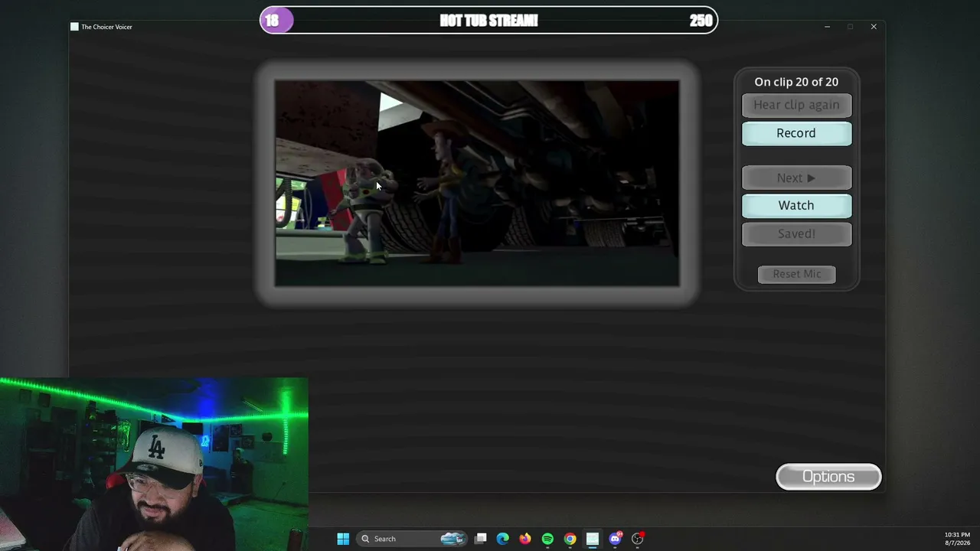Image resolution: width=980 pixels, height=551 pixels.
Task: Minimize The Choicer Voicer window
Action: 827,27
